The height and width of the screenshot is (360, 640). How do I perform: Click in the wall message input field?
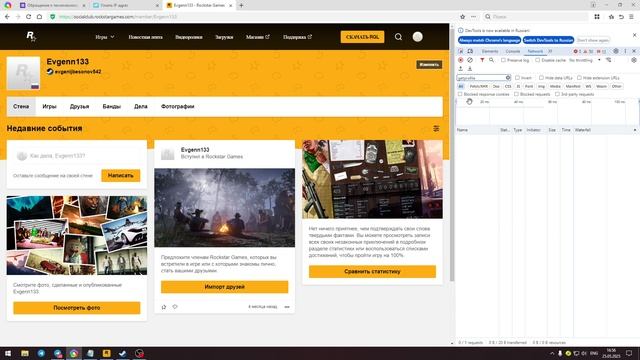77,156
